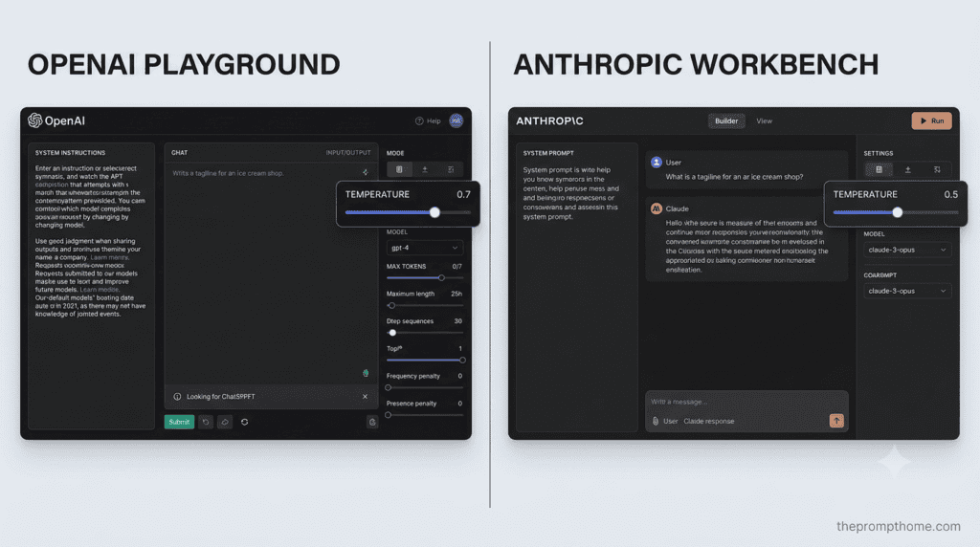
Task: Click the green icon at bottom of OpenAI chat
Action: tap(366, 373)
